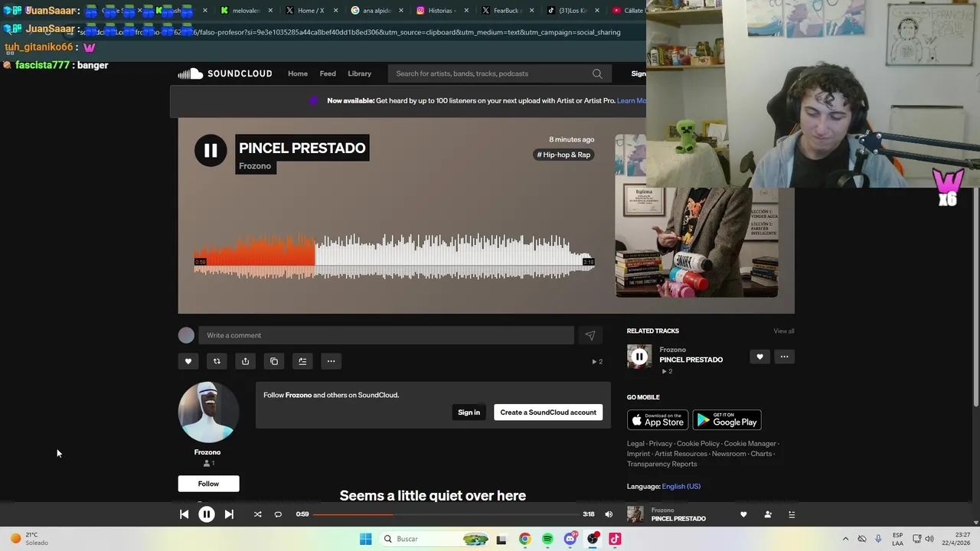Send the comment with the paper-plane icon

click(x=590, y=335)
